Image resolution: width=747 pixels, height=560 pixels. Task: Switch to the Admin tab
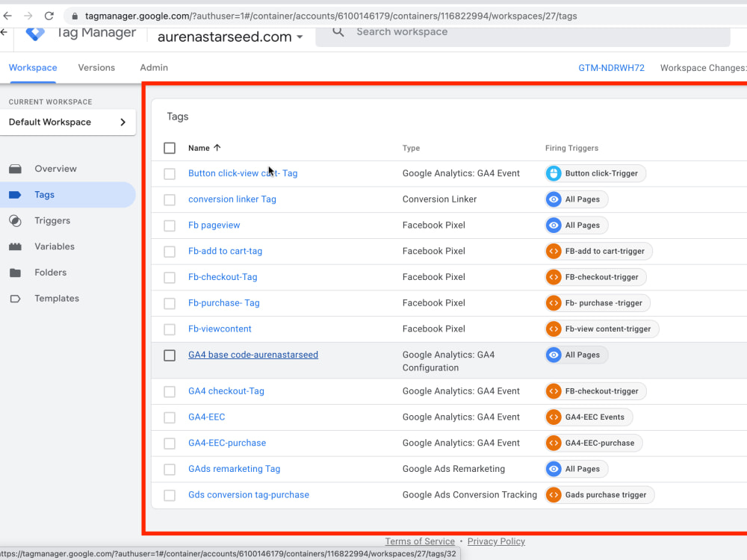(154, 67)
